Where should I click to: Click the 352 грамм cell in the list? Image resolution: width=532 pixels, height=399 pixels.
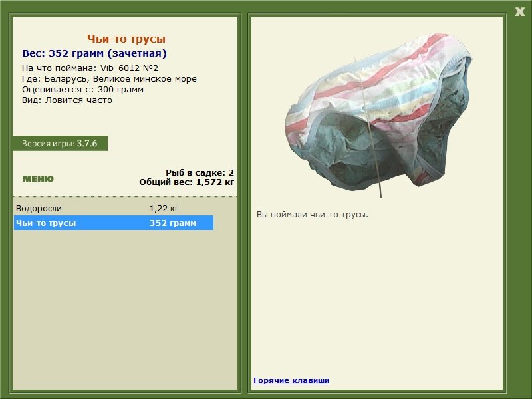pos(172,223)
